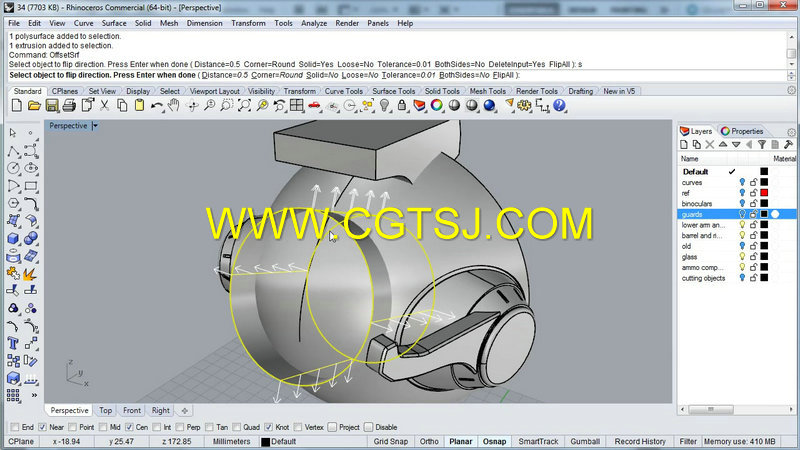Select the Box solid tool
Image resolution: width=800 pixels, height=450 pixels.
13,238
